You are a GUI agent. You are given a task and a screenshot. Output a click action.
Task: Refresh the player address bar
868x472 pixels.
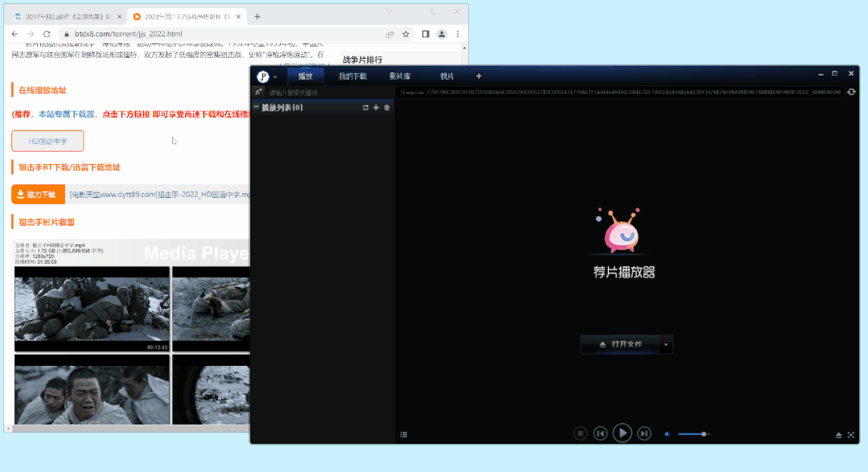(x=851, y=92)
